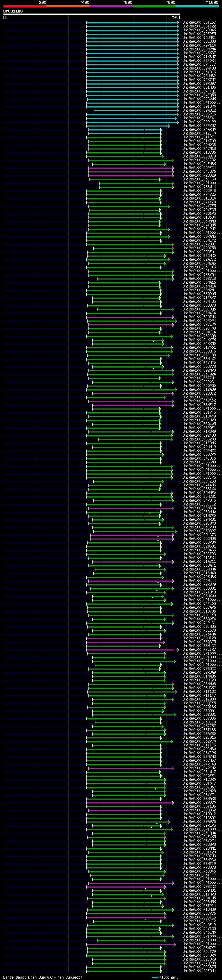Select the UniRef100_A9PJ99 label
This screenshot has height=980, width=222.
click(x=199, y=122)
